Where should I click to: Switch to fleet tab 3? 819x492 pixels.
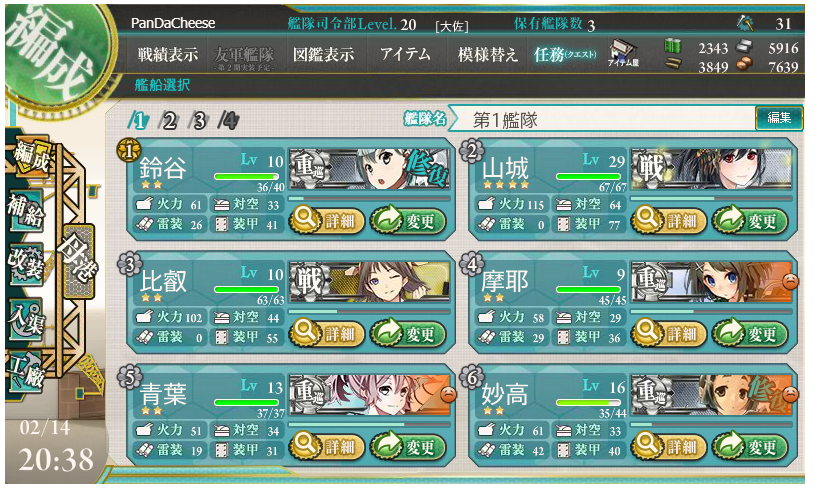click(198, 121)
